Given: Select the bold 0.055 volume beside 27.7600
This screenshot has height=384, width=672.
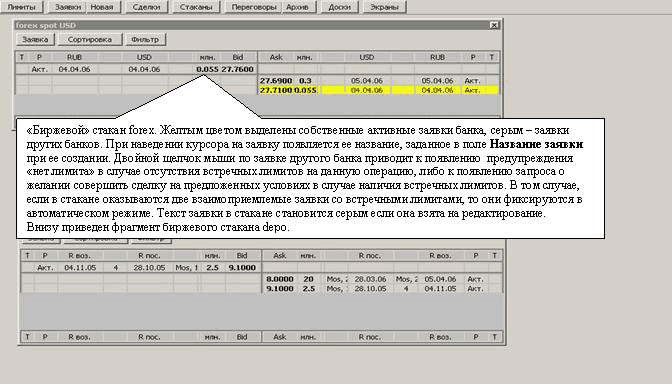Looking at the screenshot, I should coord(207,69).
